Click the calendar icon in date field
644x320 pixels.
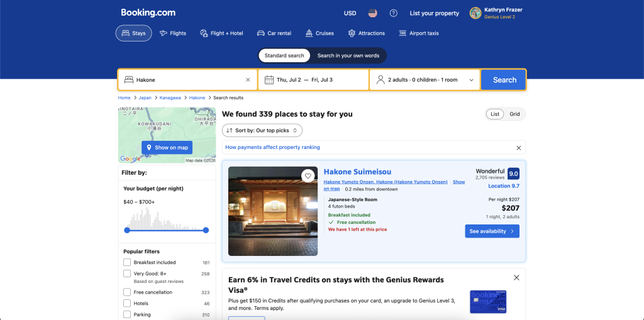point(269,80)
